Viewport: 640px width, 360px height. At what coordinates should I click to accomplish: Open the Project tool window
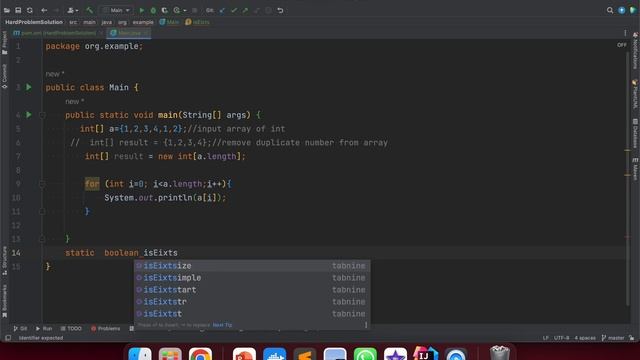[4, 43]
